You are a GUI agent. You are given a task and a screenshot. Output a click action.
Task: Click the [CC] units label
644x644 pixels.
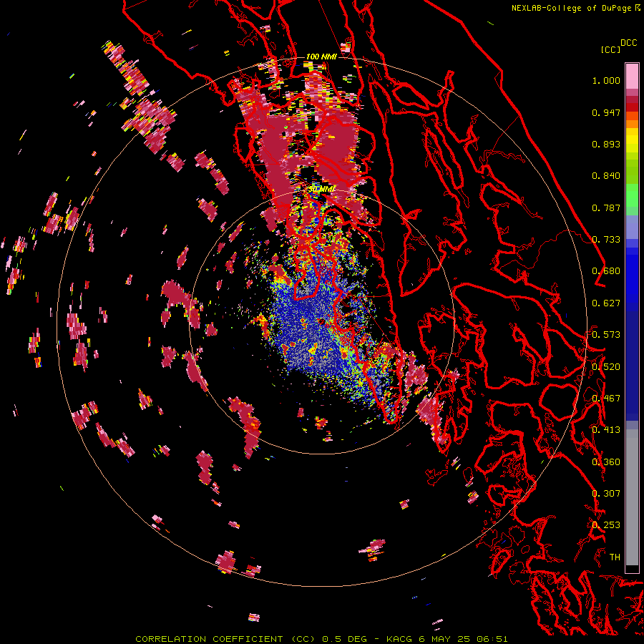click(610, 49)
